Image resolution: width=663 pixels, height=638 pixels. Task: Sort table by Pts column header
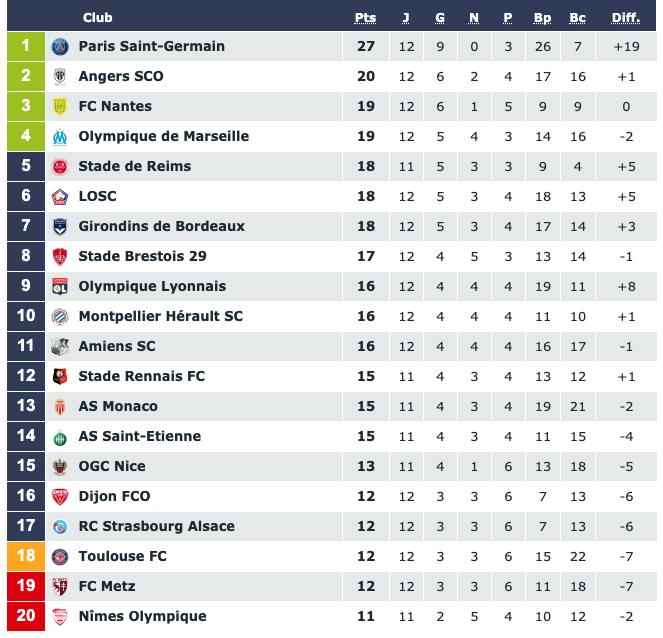(365, 18)
